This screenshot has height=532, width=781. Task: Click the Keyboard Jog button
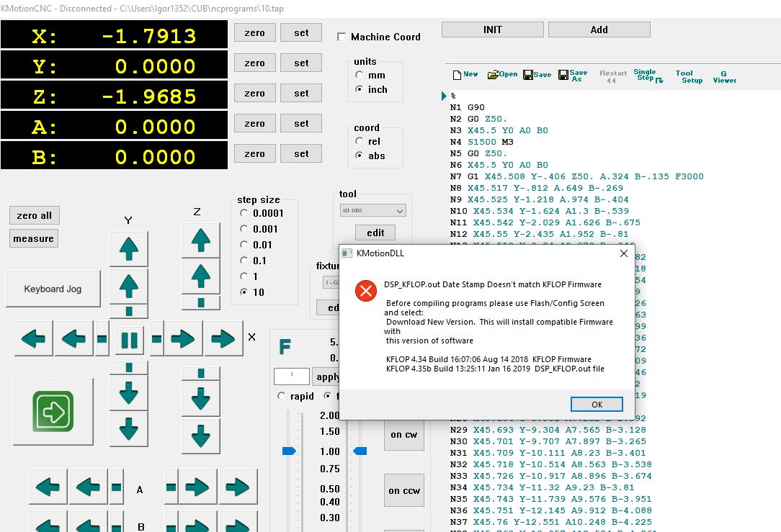coord(53,289)
